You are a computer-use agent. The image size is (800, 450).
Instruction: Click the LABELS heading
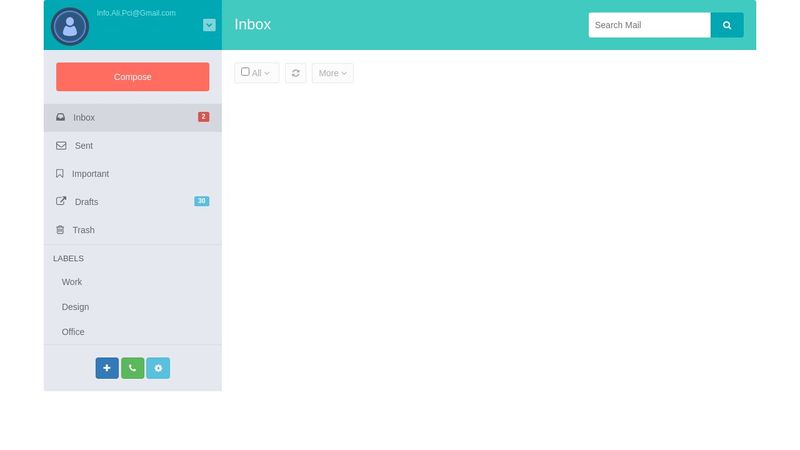tap(68, 259)
